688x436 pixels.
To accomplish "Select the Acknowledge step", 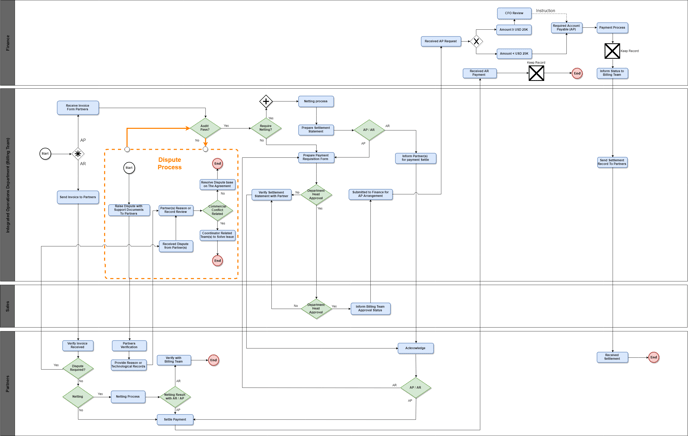I will tap(416, 348).
